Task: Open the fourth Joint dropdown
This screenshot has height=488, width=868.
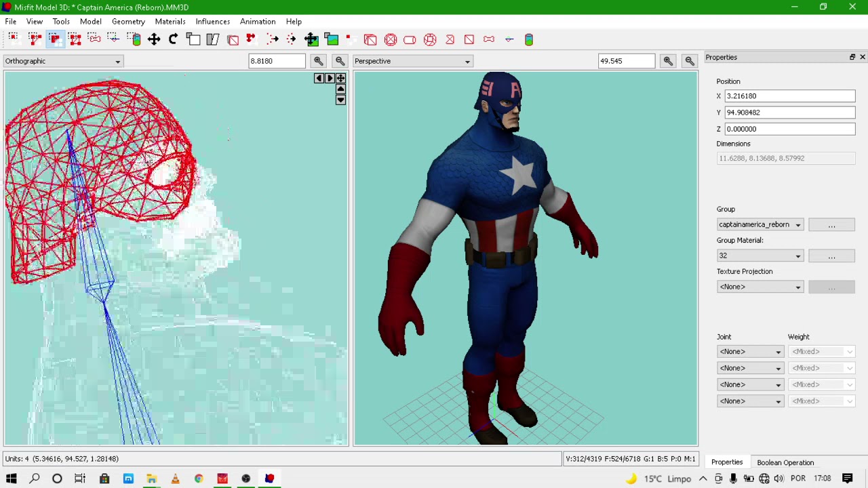Action: tap(750, 401)
